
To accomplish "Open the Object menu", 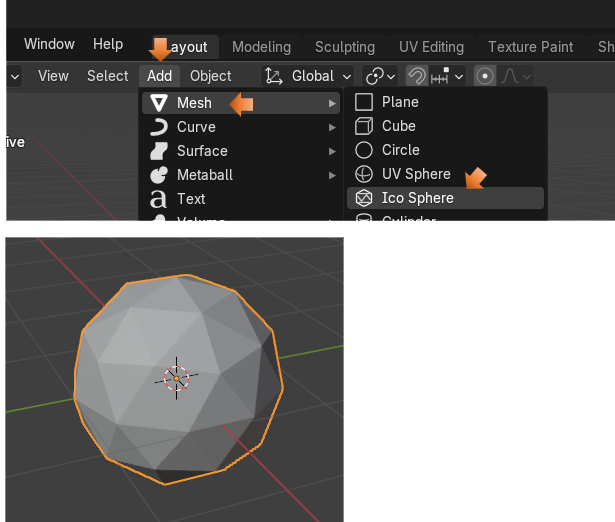I will point(211,76).
